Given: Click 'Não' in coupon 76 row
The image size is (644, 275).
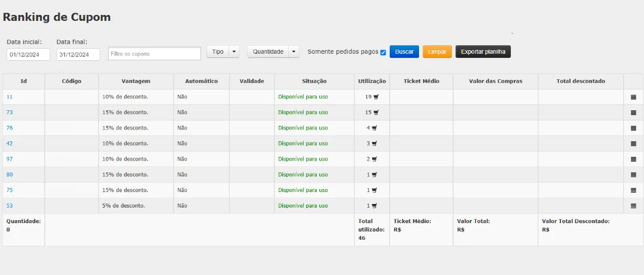Looking at the screenshot, I should point(182,128).
